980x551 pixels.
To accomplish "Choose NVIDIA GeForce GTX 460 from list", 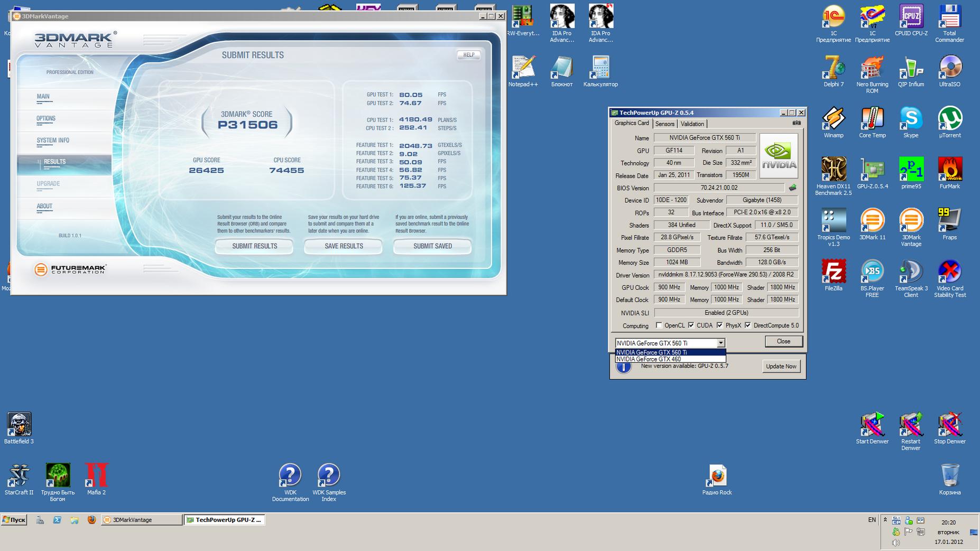I will pyautogui.click(x=670, y=359).
